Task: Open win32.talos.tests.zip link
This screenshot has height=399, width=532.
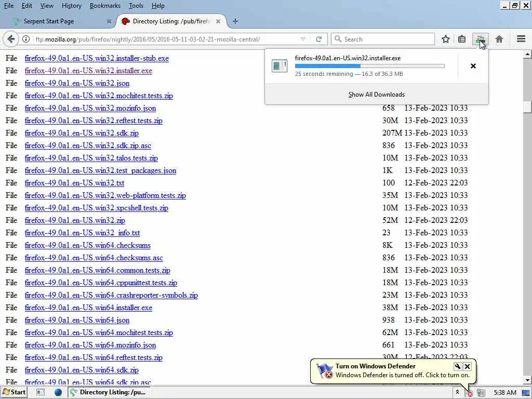Action: (91, 158)
